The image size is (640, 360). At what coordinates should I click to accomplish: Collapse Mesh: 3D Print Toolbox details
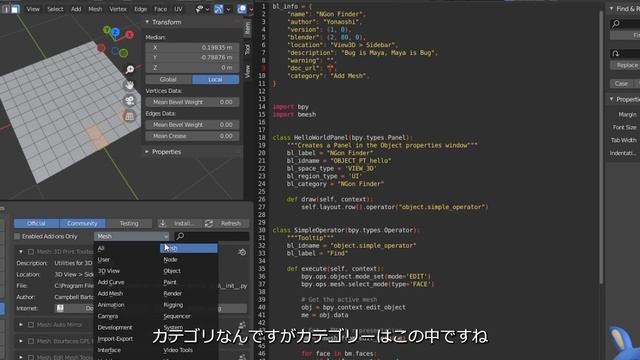pyautogui.click(x=21, y=252)
